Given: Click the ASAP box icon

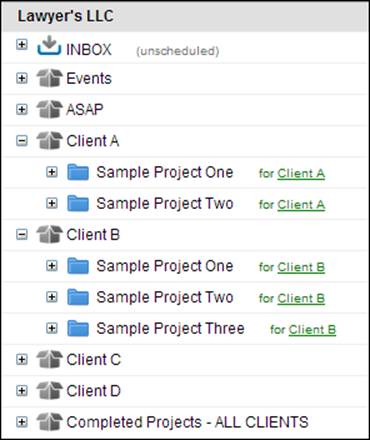Looking at the screenshot, I should point(49,109).
